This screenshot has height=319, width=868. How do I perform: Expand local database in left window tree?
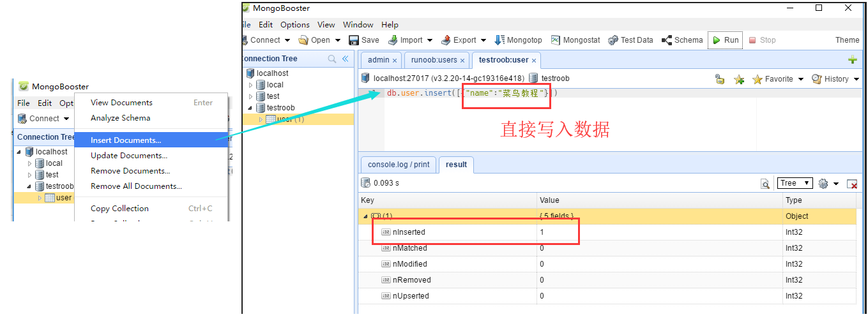pyautogui.click(x=29, y=163)
